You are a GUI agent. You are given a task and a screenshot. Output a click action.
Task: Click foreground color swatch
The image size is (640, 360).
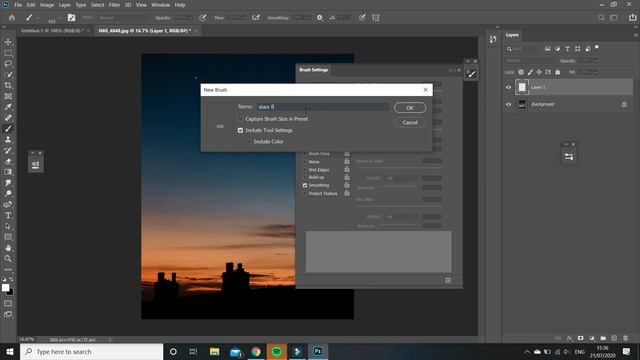click(x=5, y=288)
